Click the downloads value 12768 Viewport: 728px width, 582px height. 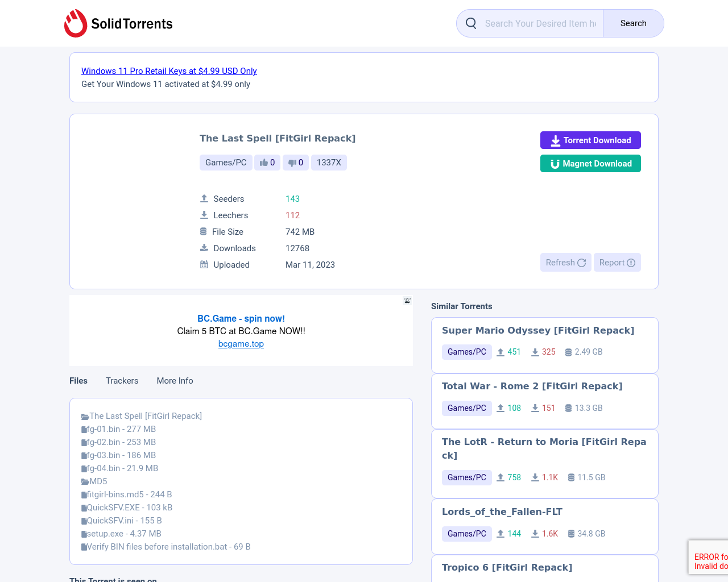[x=297, y=248]
